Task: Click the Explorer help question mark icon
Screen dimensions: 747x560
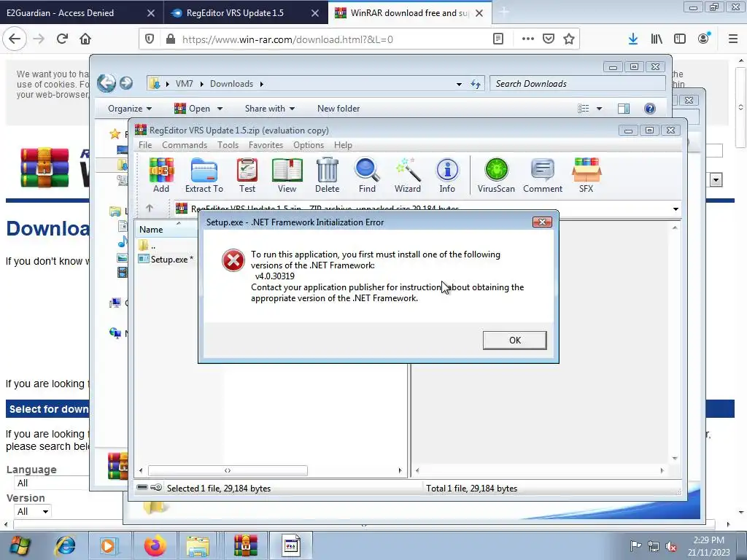Action: pyautogui.click(x=650, y=109)
